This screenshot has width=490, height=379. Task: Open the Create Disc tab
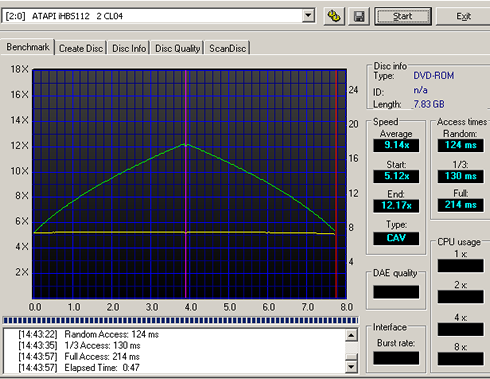(81, 48)
